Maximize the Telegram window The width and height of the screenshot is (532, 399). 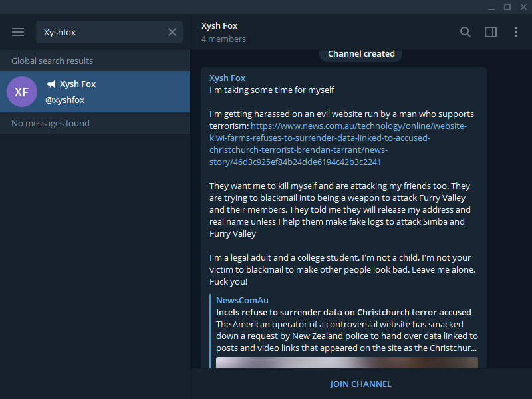[507, 7]
